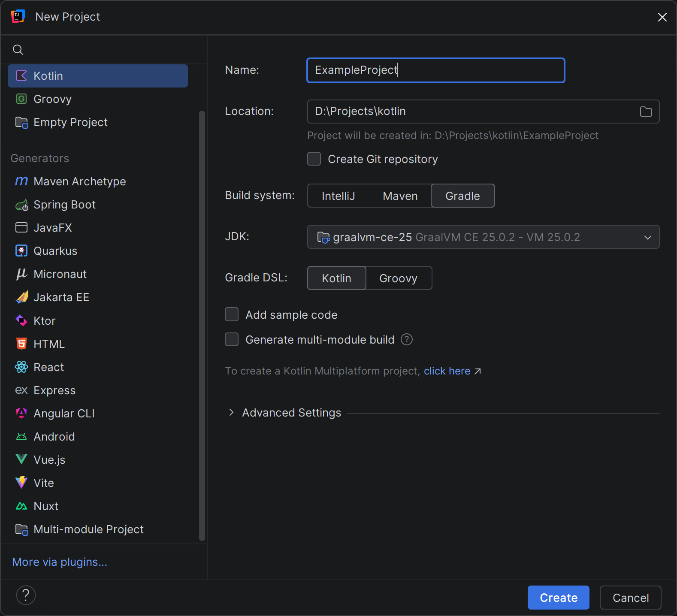677x616 pixels.
Task: Click the 'Project will be created in' hint
Action: point(453,136)
